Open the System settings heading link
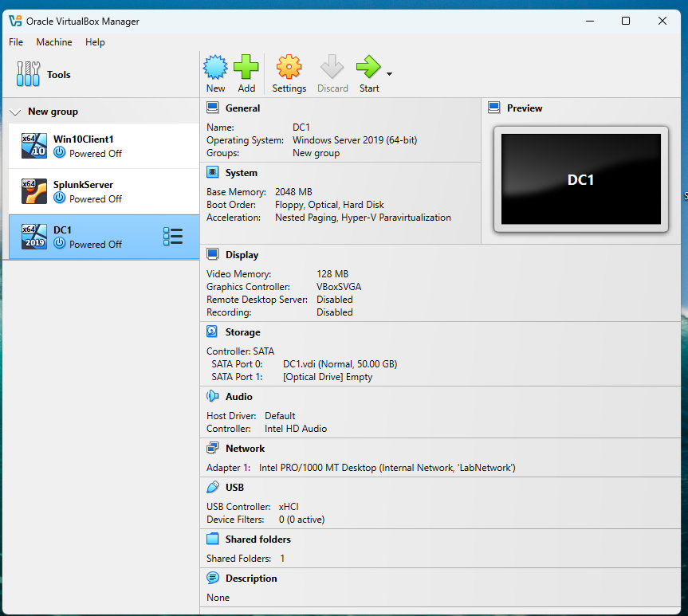The image size is (688, 616). coord(242,173)
